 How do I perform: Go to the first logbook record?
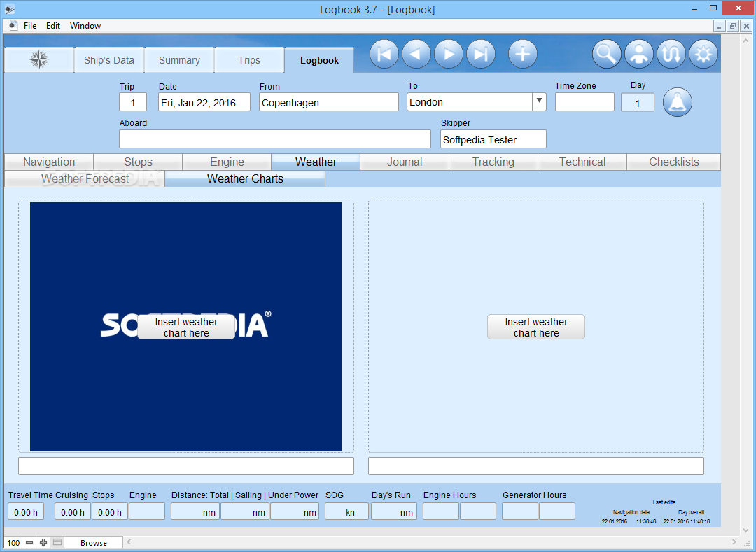[x=384, y=55]
